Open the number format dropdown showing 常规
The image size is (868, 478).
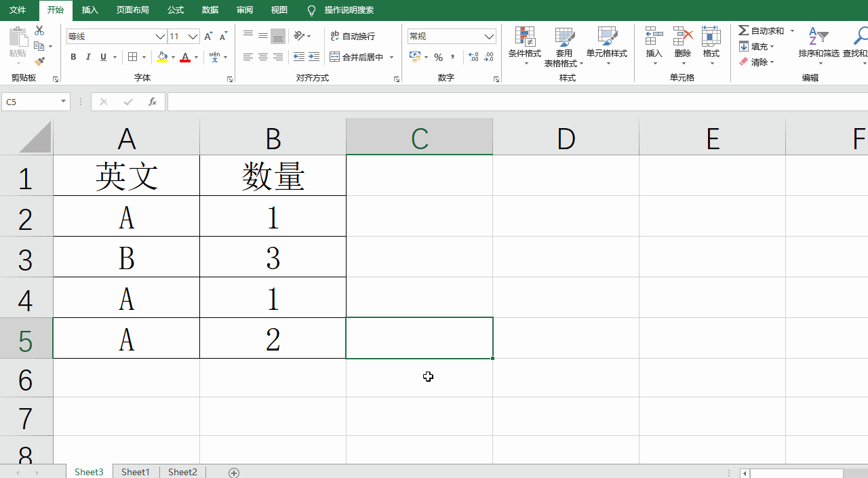(x=452, y=35)
